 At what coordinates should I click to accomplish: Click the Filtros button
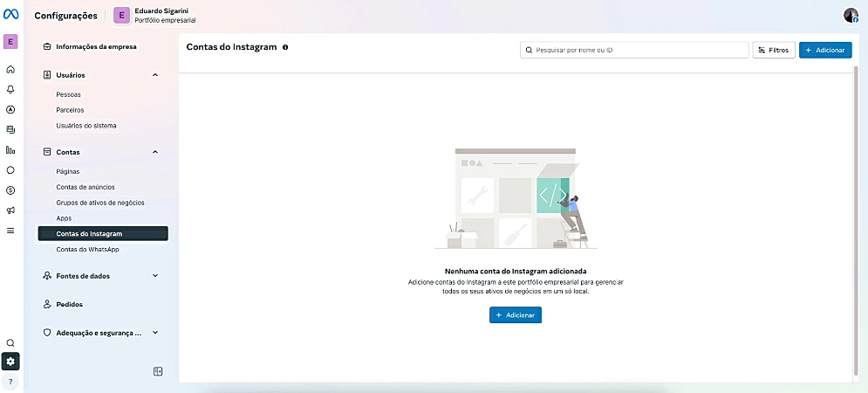(x=774, y=50)
